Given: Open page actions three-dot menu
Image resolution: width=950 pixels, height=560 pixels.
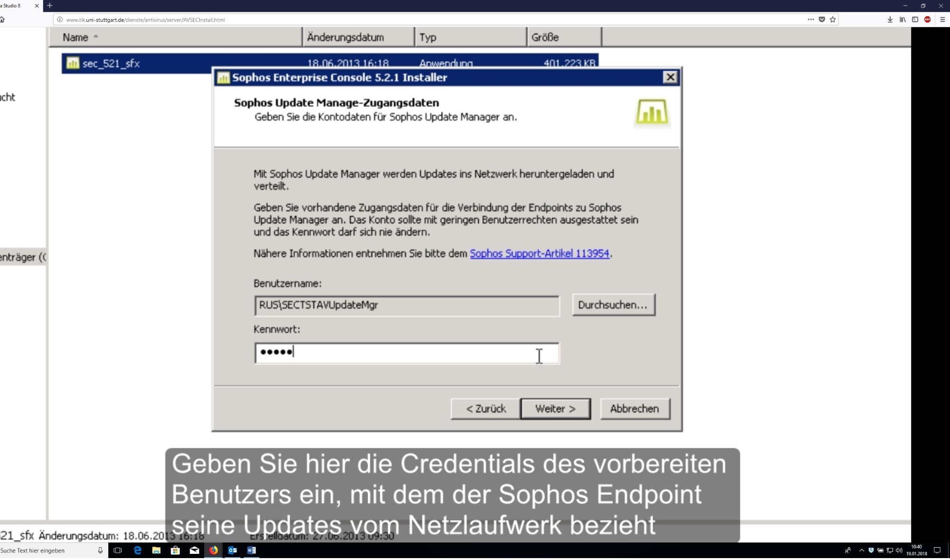Looking at the screenshot, I should 811,19.
